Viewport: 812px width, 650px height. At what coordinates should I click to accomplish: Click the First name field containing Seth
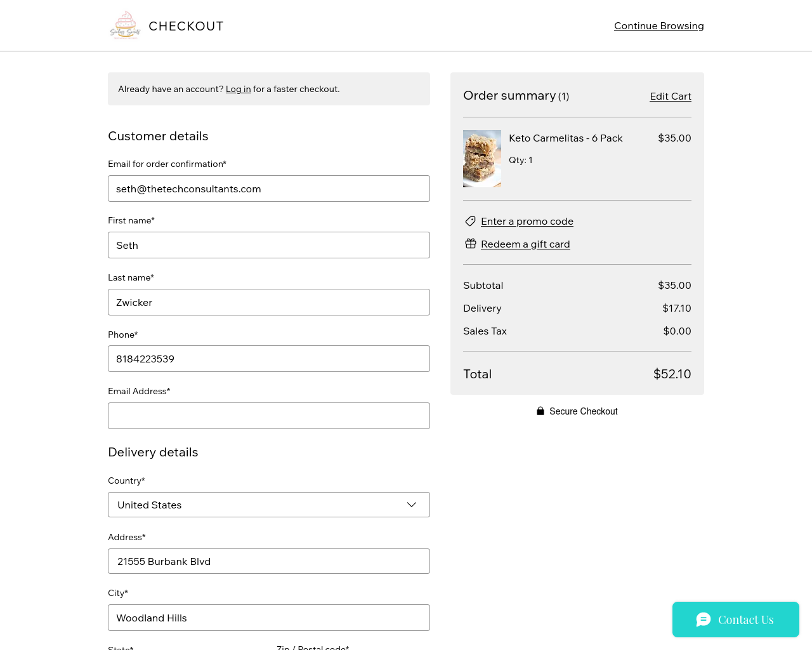(x=269, y=245)
